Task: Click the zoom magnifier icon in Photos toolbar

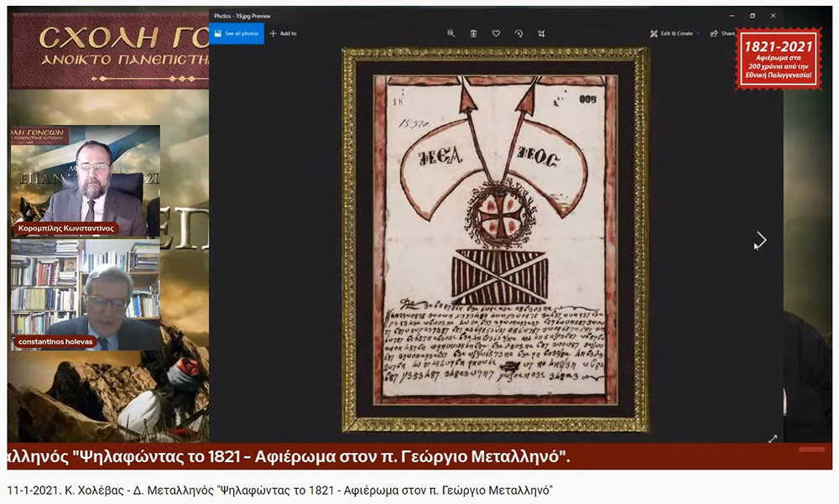Action: [x=451, y=34]
